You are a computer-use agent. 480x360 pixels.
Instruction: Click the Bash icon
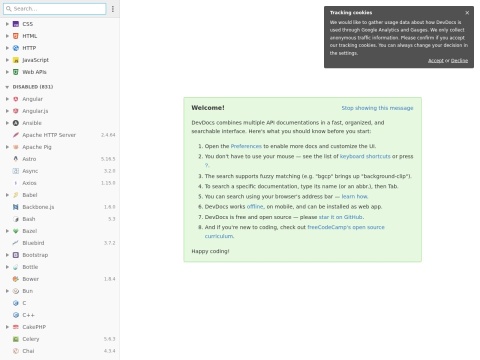pos(16,219)
